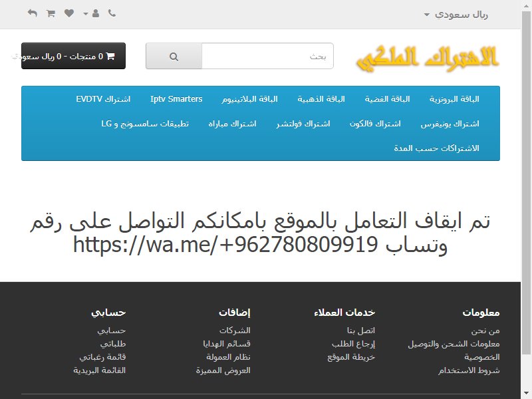Screen dimensions: 532x399
Task: Open نظام العمولة footer link
Action: pos(228,357)
